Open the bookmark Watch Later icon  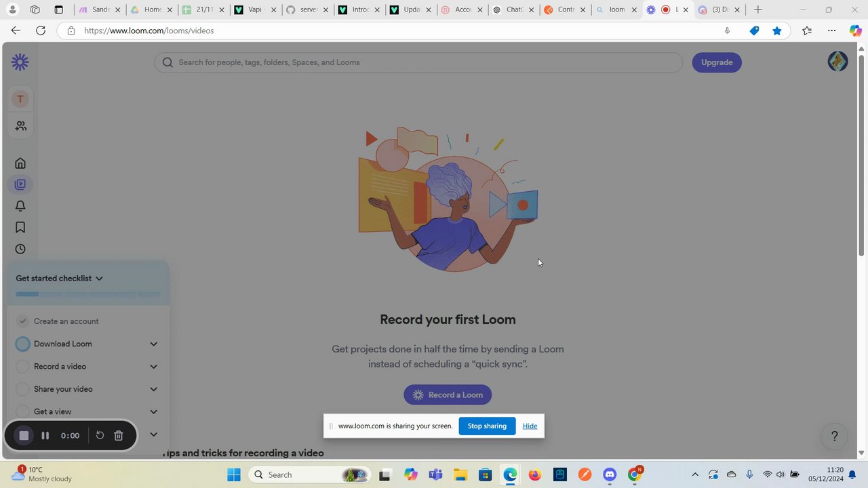(x=20, y=228)
